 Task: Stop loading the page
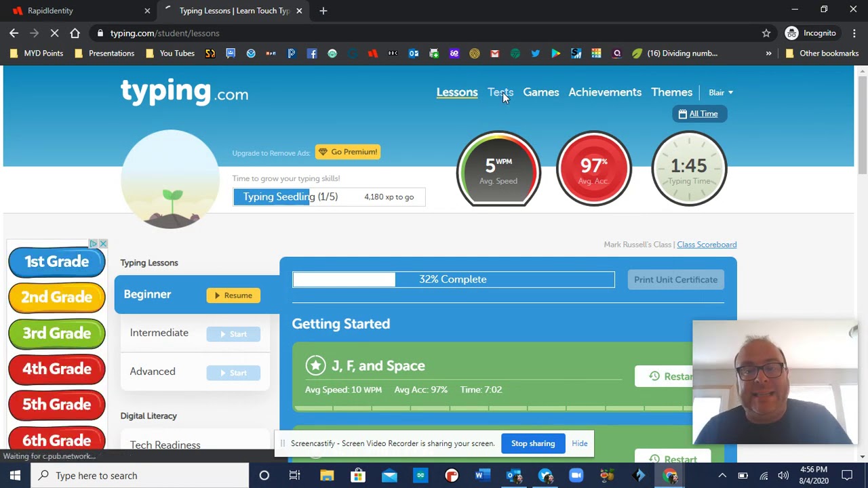55,33
